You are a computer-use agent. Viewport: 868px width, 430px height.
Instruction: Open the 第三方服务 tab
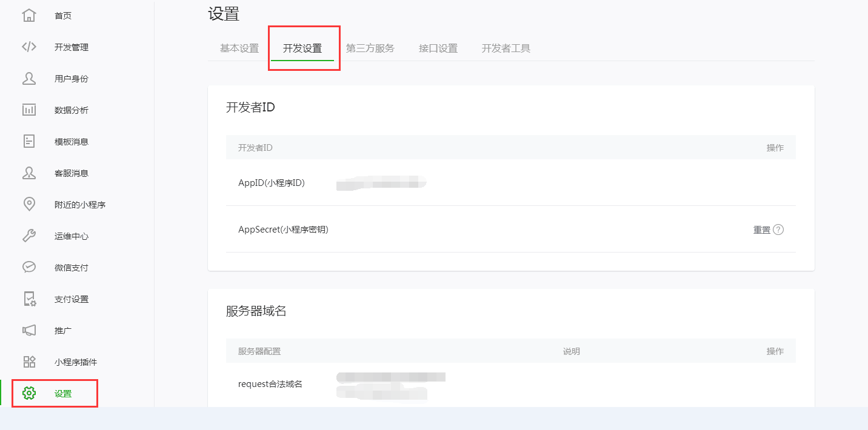(370, 48)
